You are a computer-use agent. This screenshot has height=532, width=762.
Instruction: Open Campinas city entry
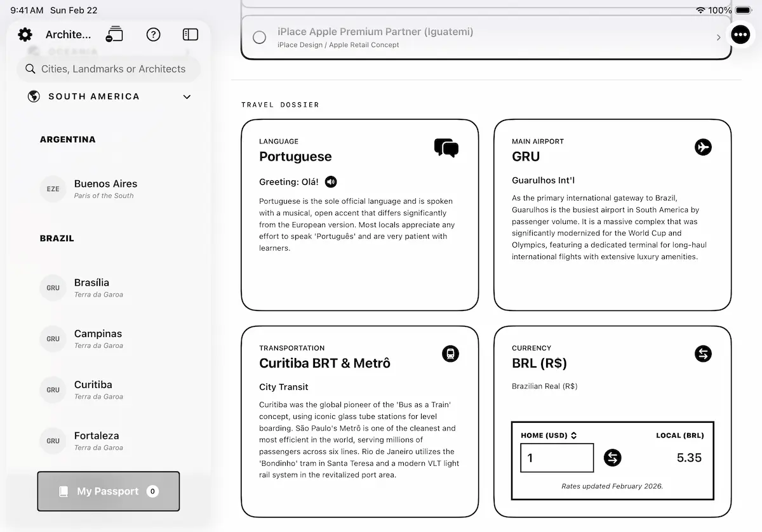click(x=98, y=339)
